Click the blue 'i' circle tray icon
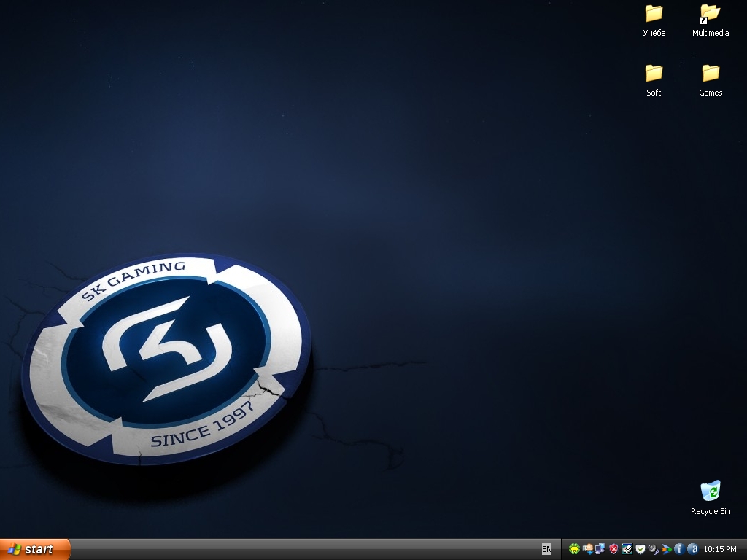 click(x=678, y=548)
